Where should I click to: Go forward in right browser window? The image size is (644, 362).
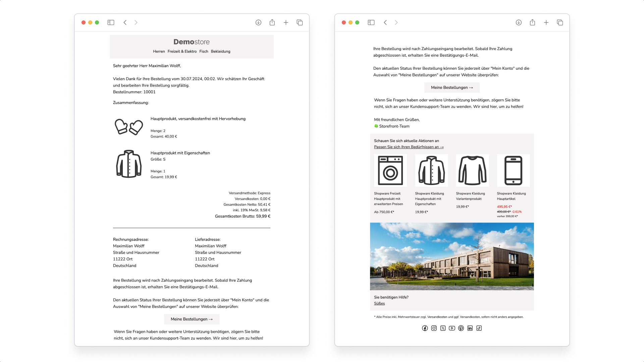pyautogui.click(x=396, y=22)
